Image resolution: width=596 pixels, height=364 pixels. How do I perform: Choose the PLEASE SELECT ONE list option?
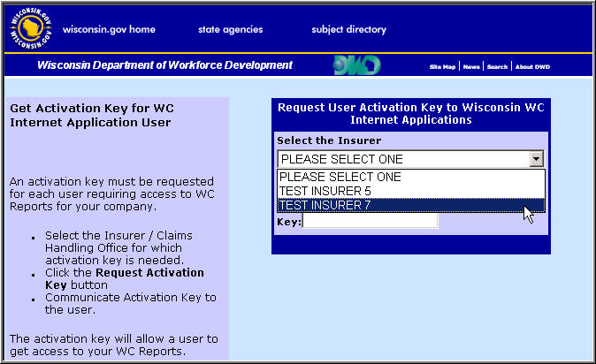coord(340,177)
